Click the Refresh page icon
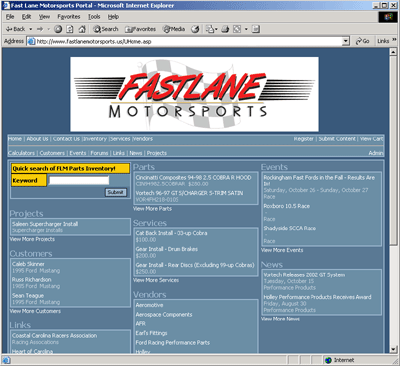The height and width of the screenshot is (366, 400). 70,29
